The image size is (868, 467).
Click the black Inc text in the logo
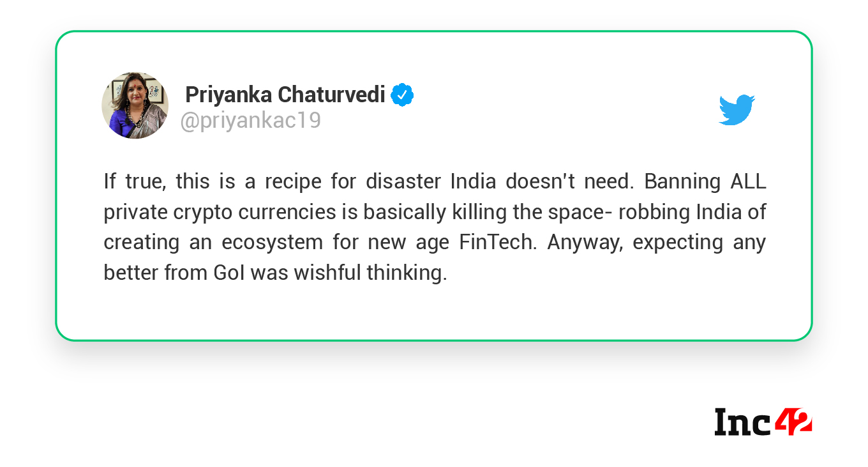click(x=742, y=422)
